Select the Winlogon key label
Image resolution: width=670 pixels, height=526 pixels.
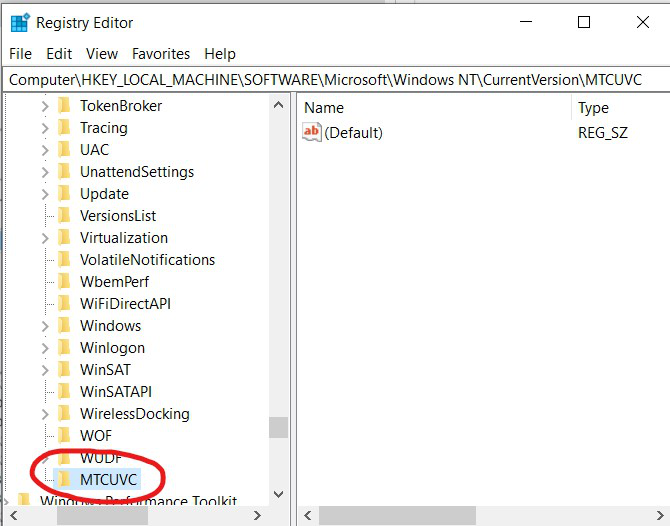tap(112, 347)
